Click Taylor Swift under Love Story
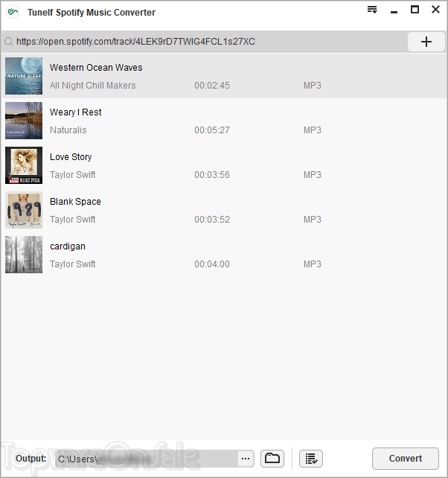448x478 pixels. (x=72, y=175)
